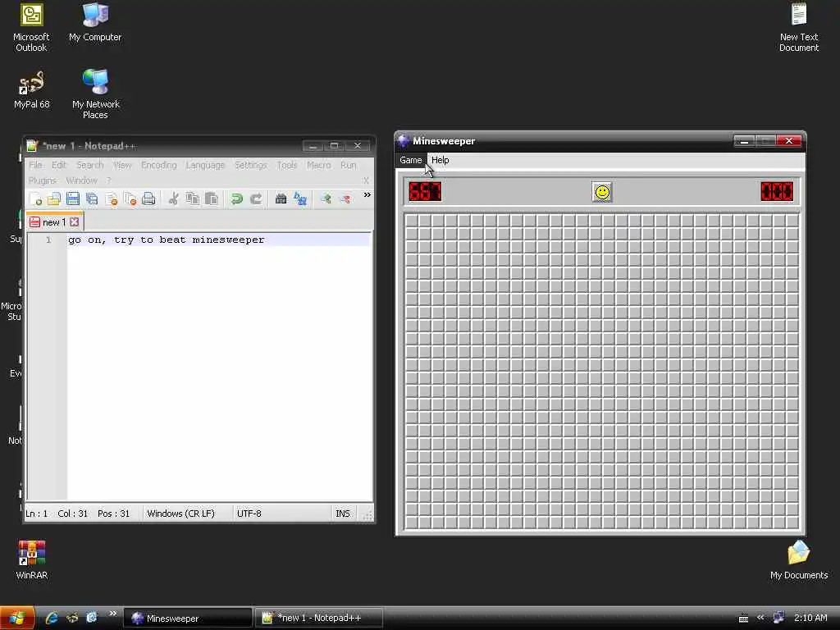Close the Notepad++ document with menu-bar X

[x=366, y=180]
